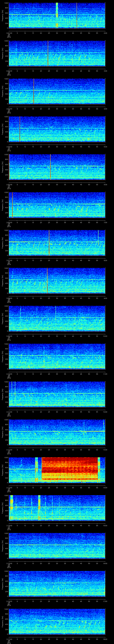Click the 2:14:00 start time label
Viewport: 114px width, 644px height.
[9, 525]
